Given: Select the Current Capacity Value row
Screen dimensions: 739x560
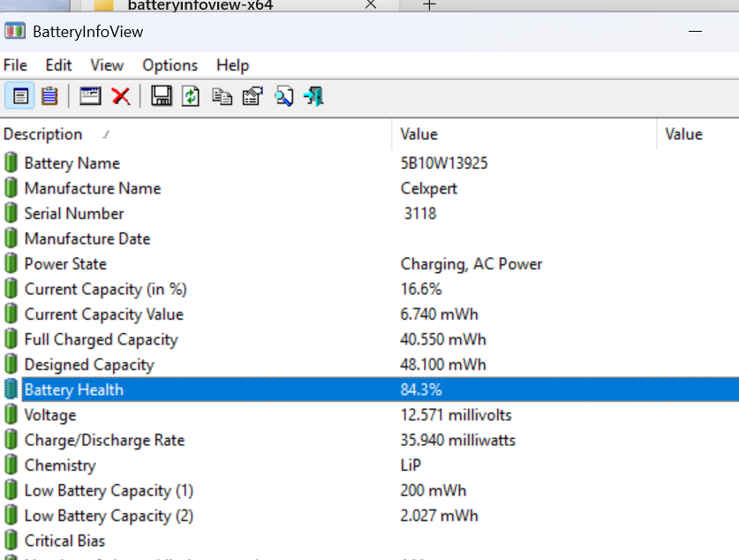Looking at the screenshot, I should 369,314.
